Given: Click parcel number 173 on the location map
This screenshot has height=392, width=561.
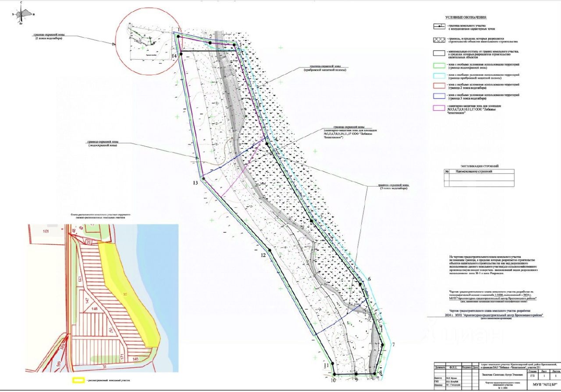Looking at the screenshot, I should tap(80, 279).
